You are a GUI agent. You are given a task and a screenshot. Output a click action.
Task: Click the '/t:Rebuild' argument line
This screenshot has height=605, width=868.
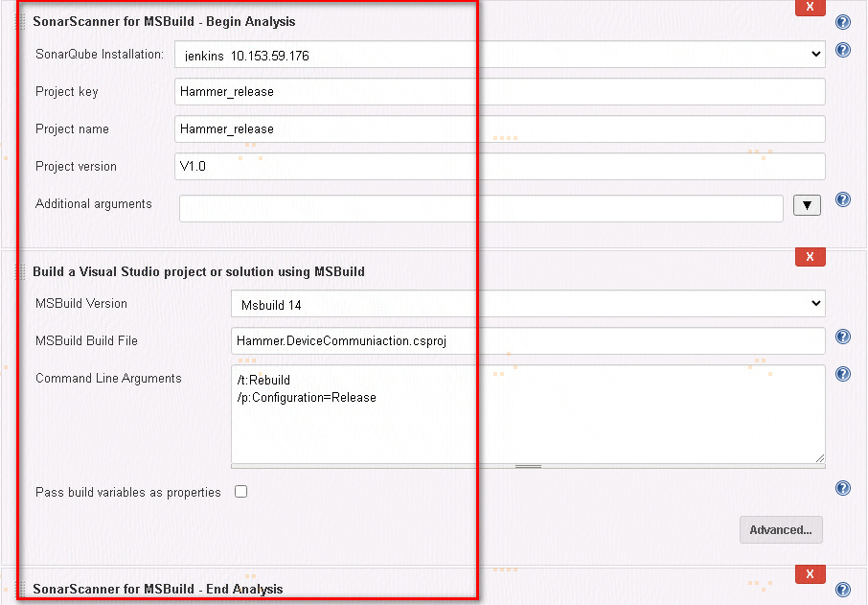point(263,380)
